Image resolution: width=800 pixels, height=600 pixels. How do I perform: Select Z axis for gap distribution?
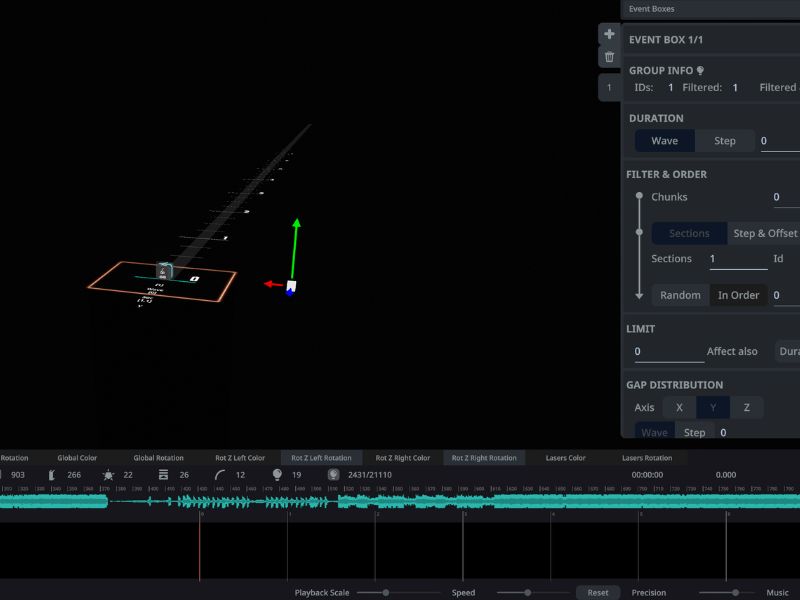746,407
